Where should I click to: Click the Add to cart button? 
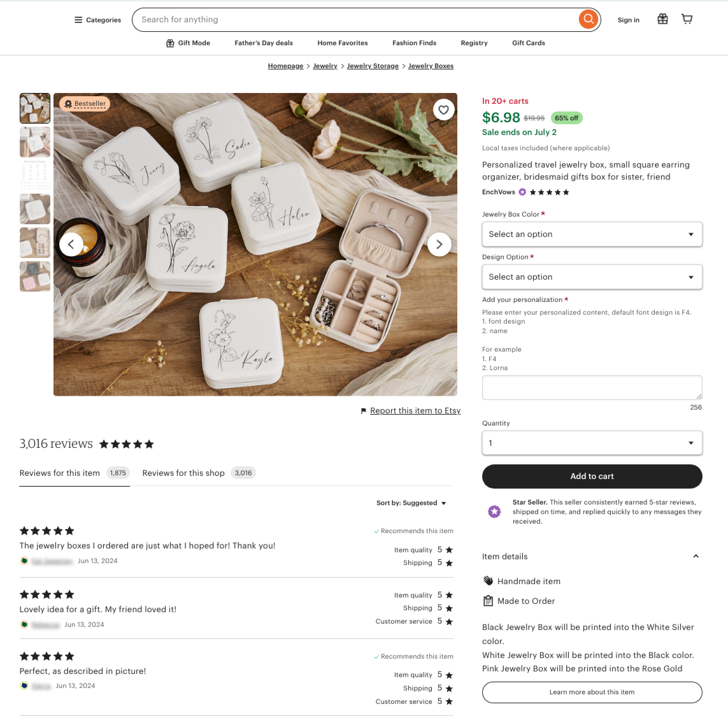(x=591, y=476)
